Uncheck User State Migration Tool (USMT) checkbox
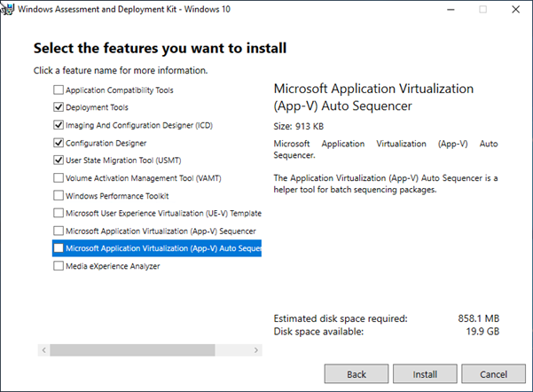The width and height of the screenshot is (533, 392). 59,161
